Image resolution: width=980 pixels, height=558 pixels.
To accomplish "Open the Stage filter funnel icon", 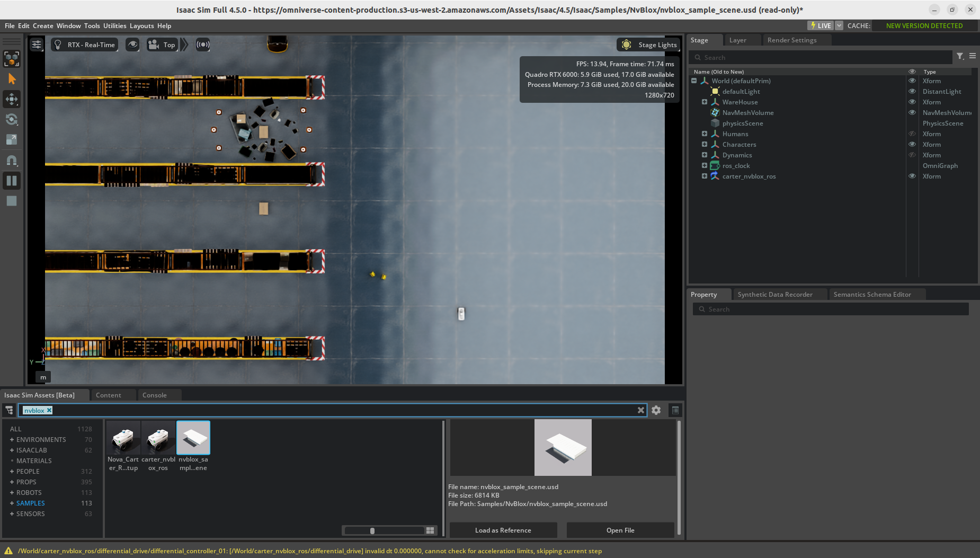I will [x=960, y=56].
